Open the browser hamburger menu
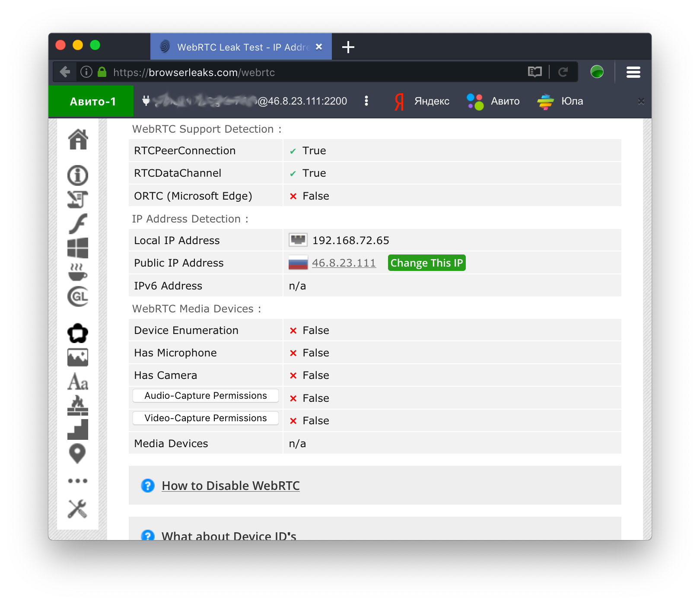This screenshot has width=700, height=604. (633, 72)
